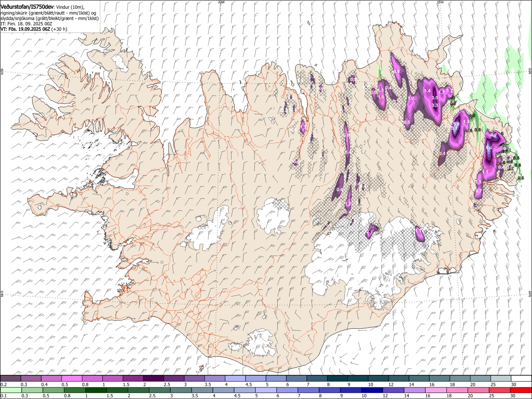This screenshot has height=399, width=532.
Task: Click the palest green rain swatch at 0.1
Action: point(11,390)
